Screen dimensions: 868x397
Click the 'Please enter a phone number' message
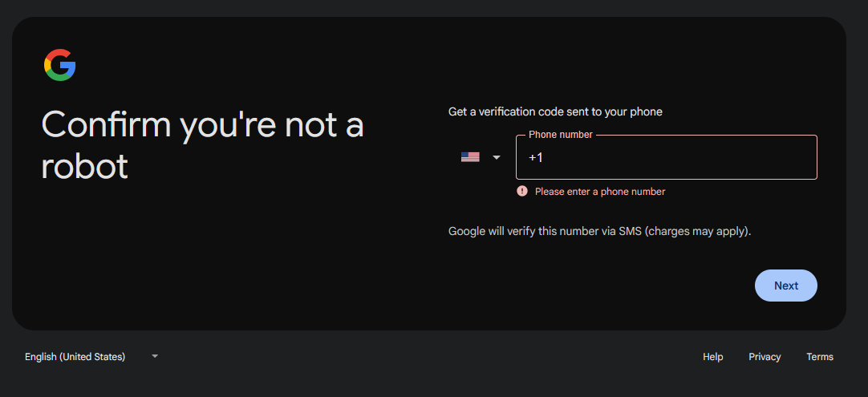click(600, 192)
